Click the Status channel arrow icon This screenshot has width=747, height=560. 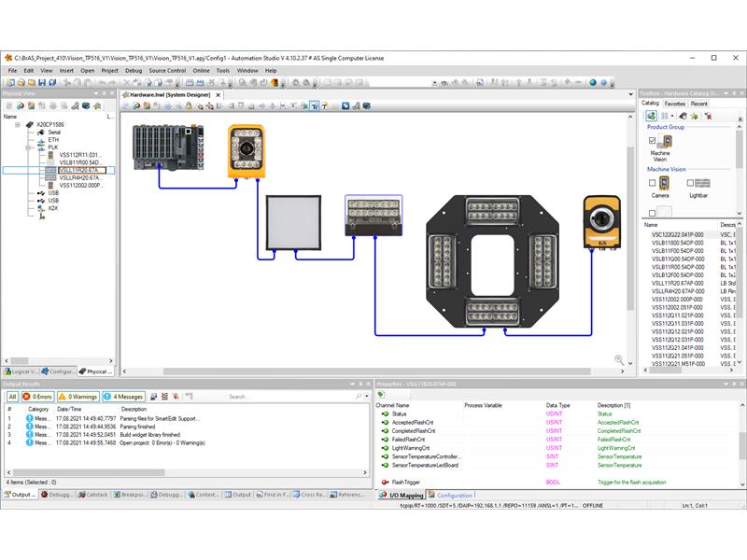tap(385, 413)
